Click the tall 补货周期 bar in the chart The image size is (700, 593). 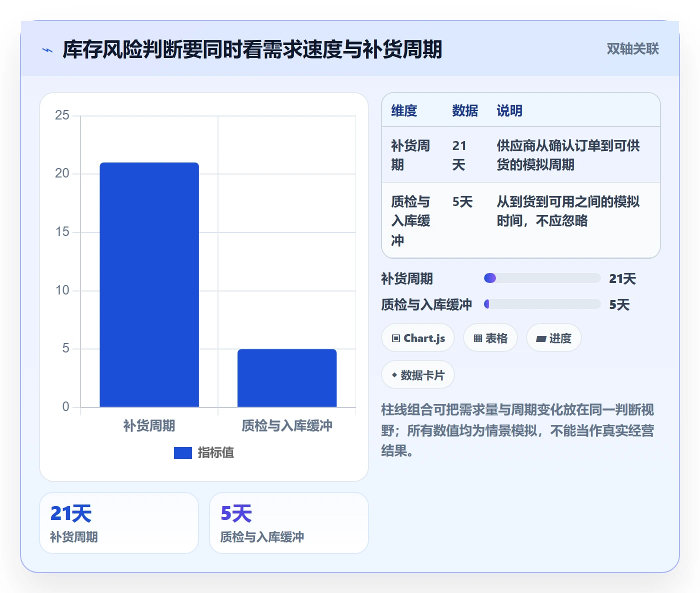click(149, 284)
